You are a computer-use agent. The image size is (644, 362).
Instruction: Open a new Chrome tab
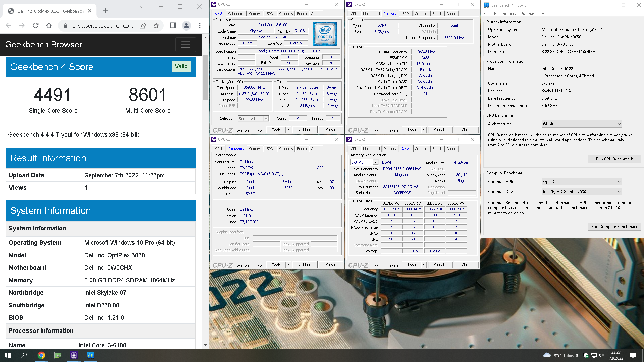pos(105,11)
